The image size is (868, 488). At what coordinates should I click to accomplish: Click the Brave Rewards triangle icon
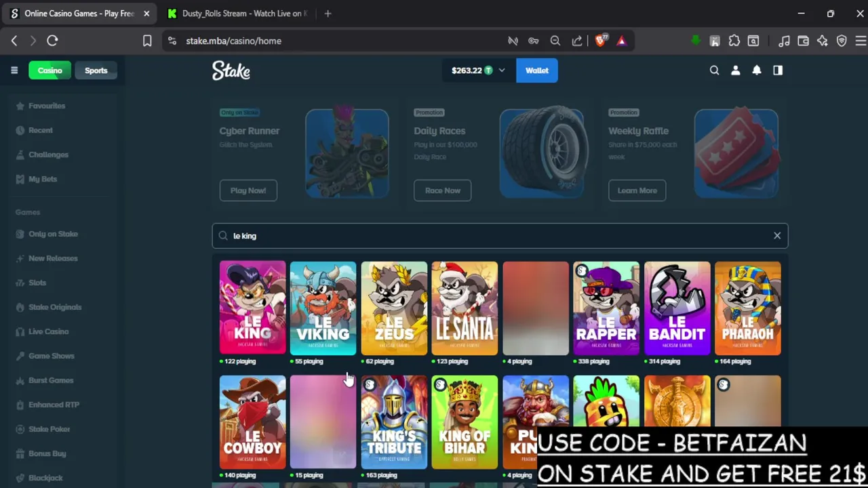pos(621,41)
